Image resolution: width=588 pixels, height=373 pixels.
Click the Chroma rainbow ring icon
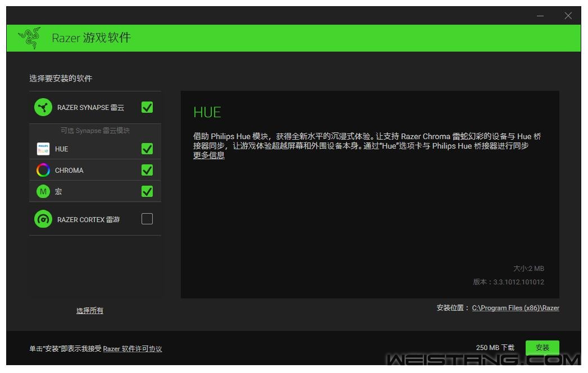coord(43,170)
